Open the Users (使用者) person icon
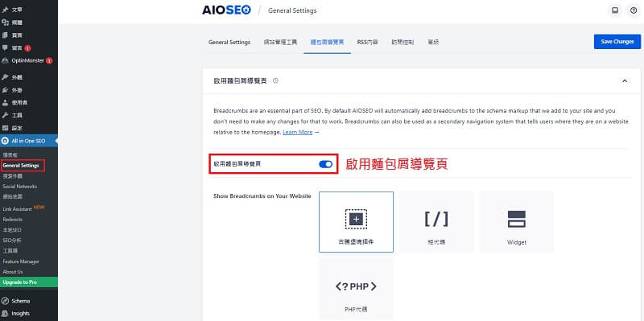Viewport: 644px width, 321px height. pyautogui.click(x=5, y=103)
